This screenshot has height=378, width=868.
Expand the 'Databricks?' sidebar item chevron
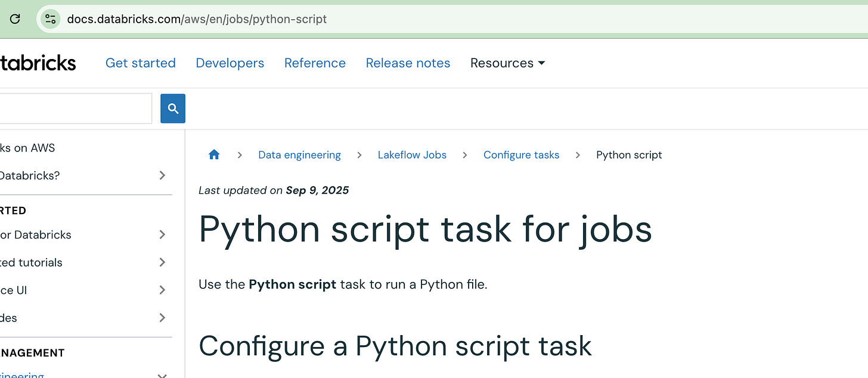click(162, 175)
